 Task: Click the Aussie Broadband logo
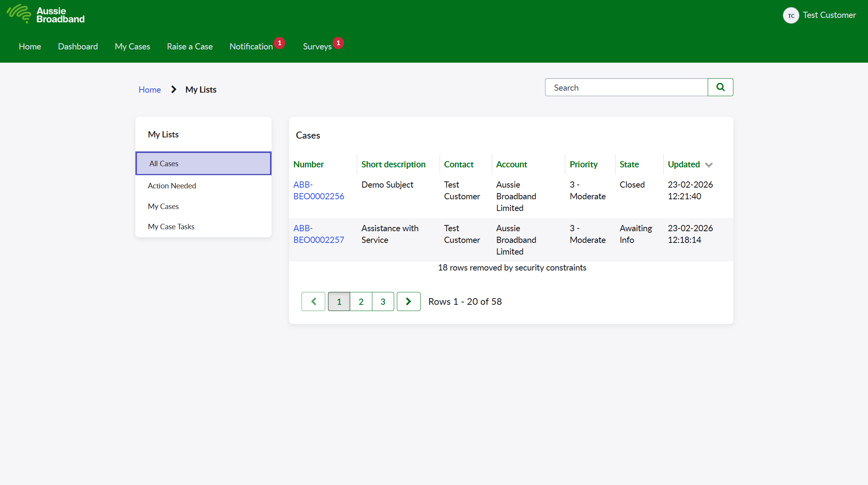[x=46, y=15]
